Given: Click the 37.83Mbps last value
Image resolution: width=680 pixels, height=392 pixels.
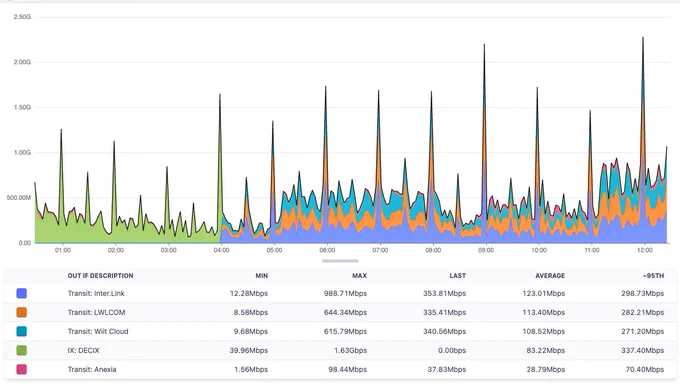Looking at the screenshot, I should pos(447,370).
